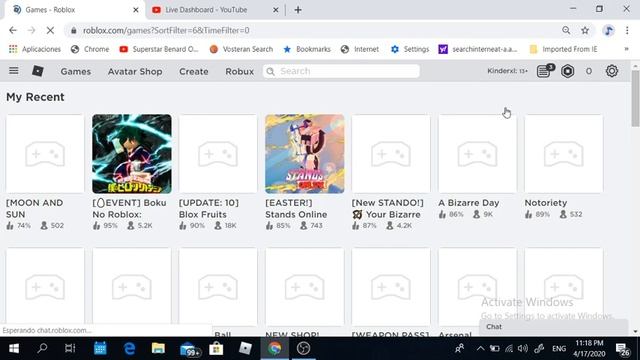Open the Robux menu item

point(240,71)
